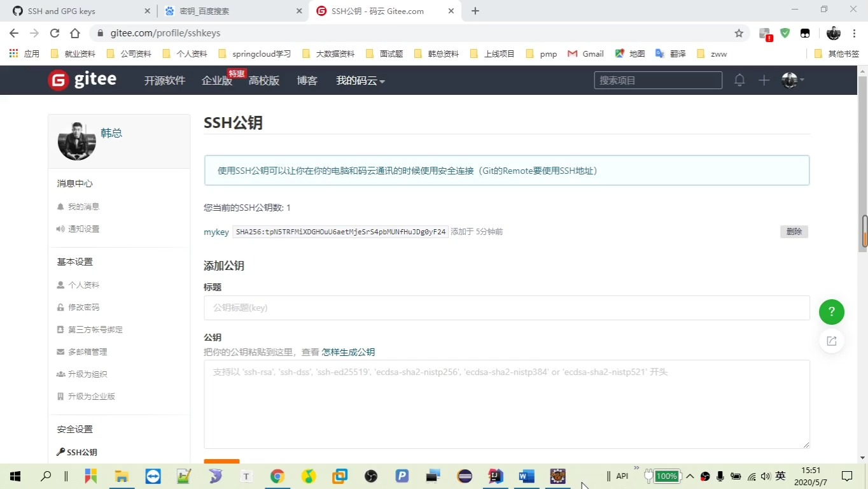Viewport: 868px width, 489px height.
Task: Click the 搜索项目 search box
Action: pos(658,80)
